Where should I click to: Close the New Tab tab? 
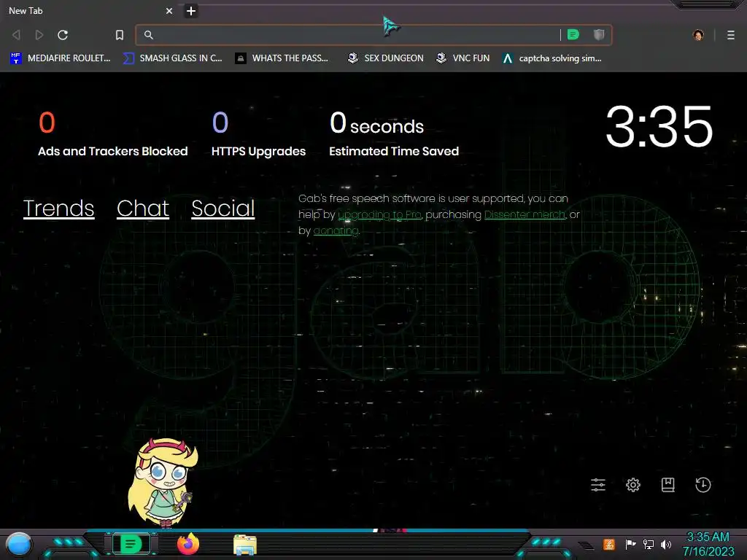pyautogui.click(x=169, y=10)
